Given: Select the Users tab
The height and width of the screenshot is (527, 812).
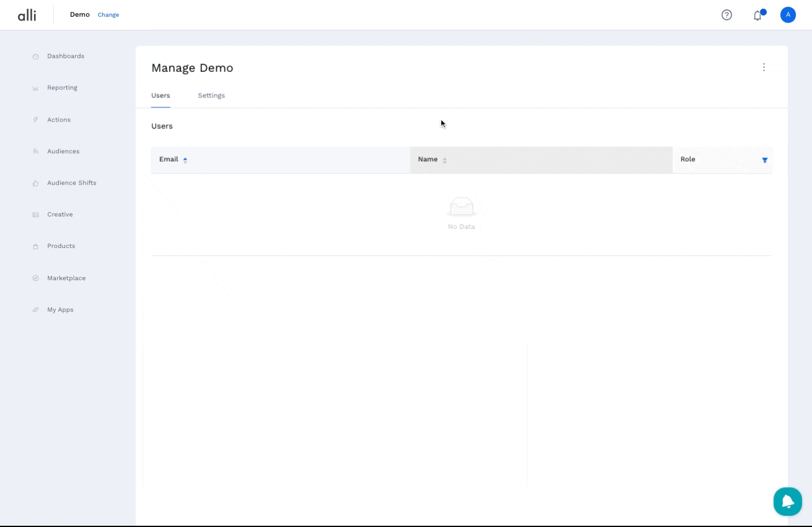Looking at the screenshot, I should point(161,95).
